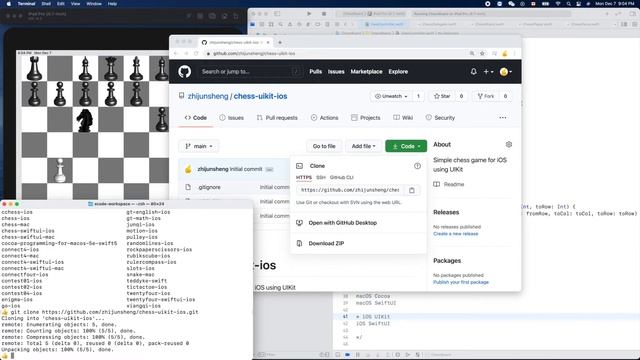Switch to the Actions tab
The height and width of the screenshot is (360, 640).
(x=324, y=118)
